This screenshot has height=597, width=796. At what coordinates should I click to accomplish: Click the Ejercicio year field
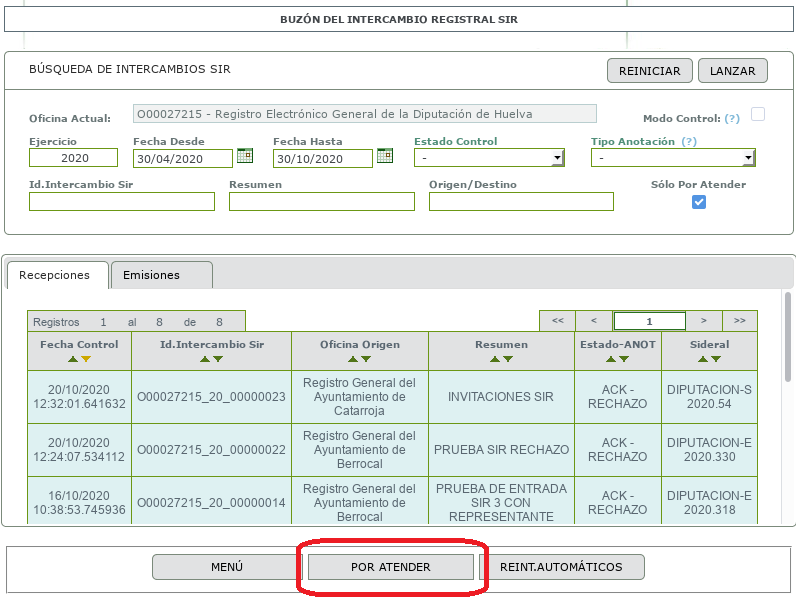(74, 158)
